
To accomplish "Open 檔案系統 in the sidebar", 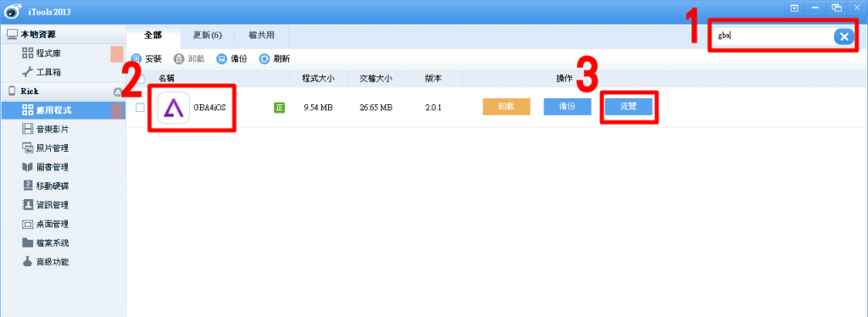I will [63, 243].
